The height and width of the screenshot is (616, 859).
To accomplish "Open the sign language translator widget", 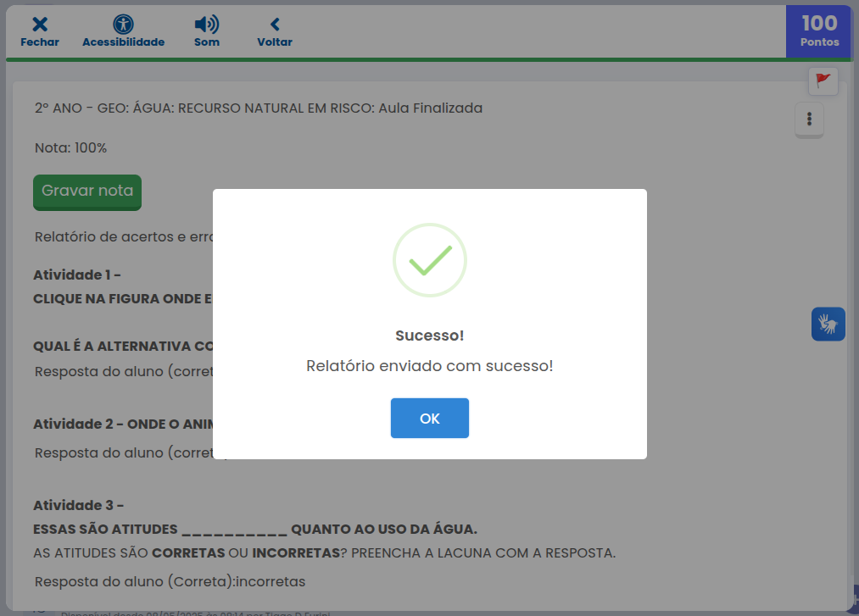I will (828, 324).
